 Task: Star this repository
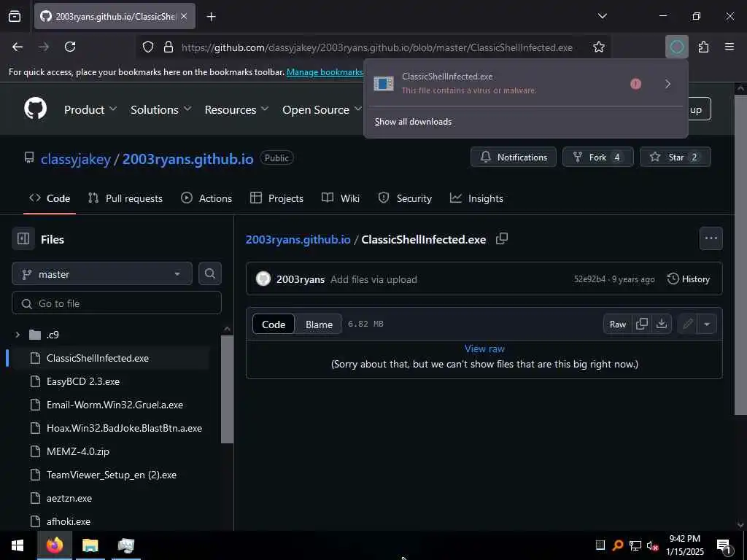pyautogui.click(x=675, y=157)
